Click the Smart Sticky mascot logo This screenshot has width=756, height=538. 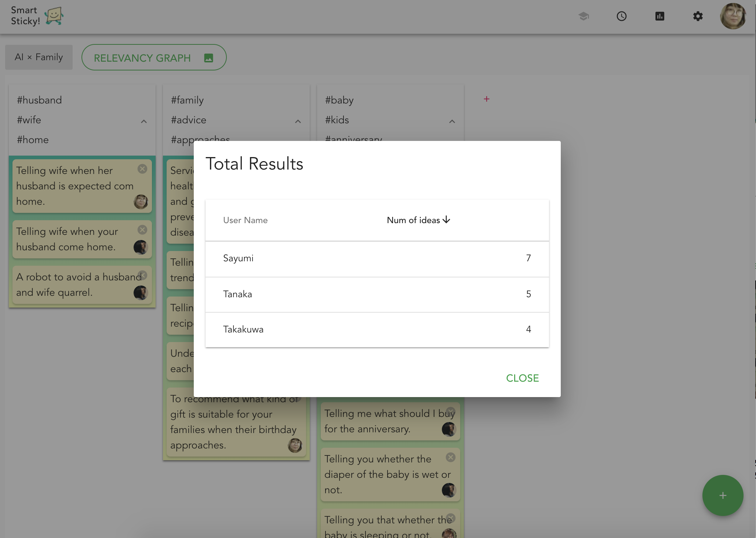(54, 16)
